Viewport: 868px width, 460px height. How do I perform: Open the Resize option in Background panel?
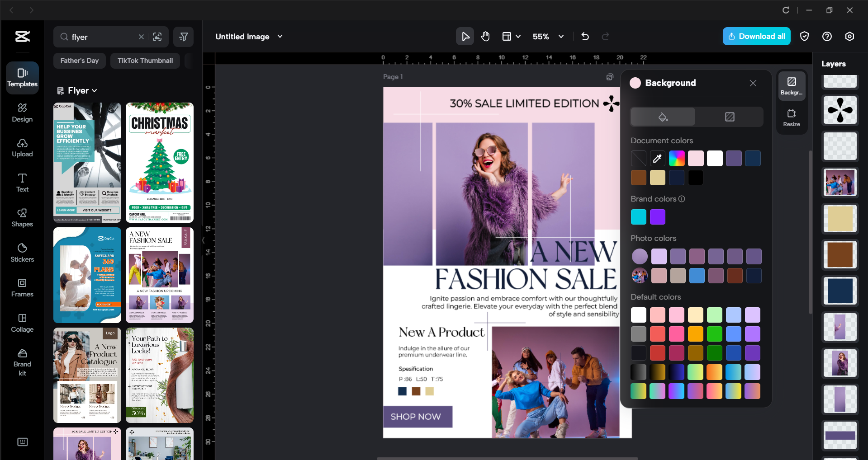791,117
